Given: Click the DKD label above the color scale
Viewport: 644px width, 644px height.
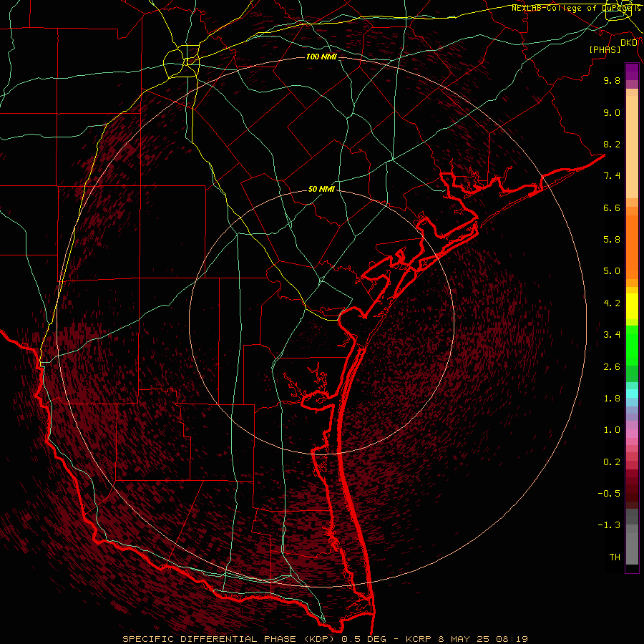Looking at the screenshot, I should 629,43.
